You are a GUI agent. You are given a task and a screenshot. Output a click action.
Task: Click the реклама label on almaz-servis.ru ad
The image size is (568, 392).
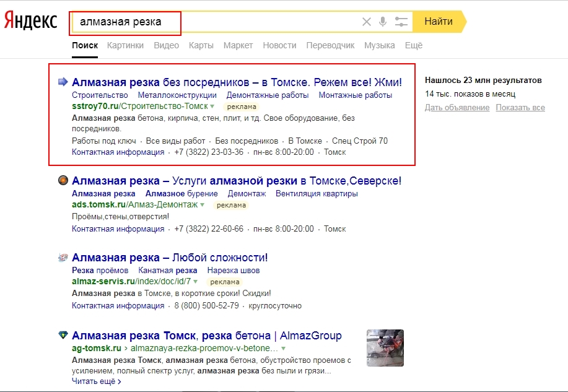click(225, 282)
